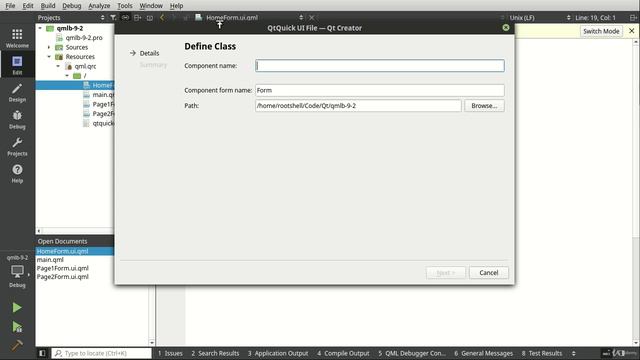640x360 pixels.
Task: Click the Cancel button in dialog
Action: (x=489, y=272)
